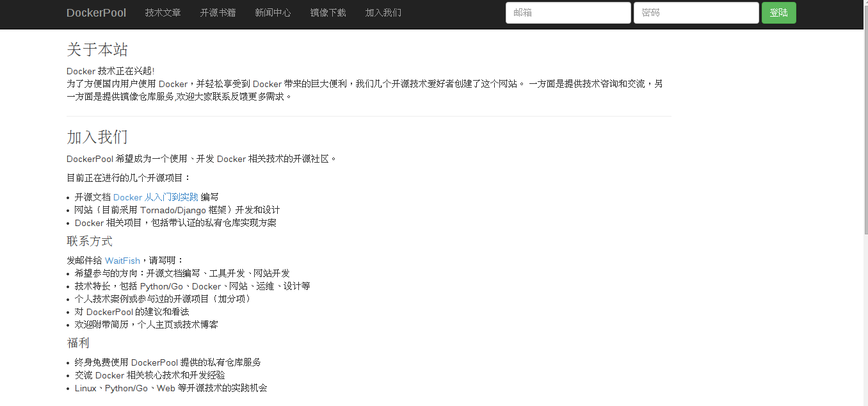
Task: Click list item 网站（目前采用 Tornado/Django 框架）开发和设计
Action: tap(177, 210)
